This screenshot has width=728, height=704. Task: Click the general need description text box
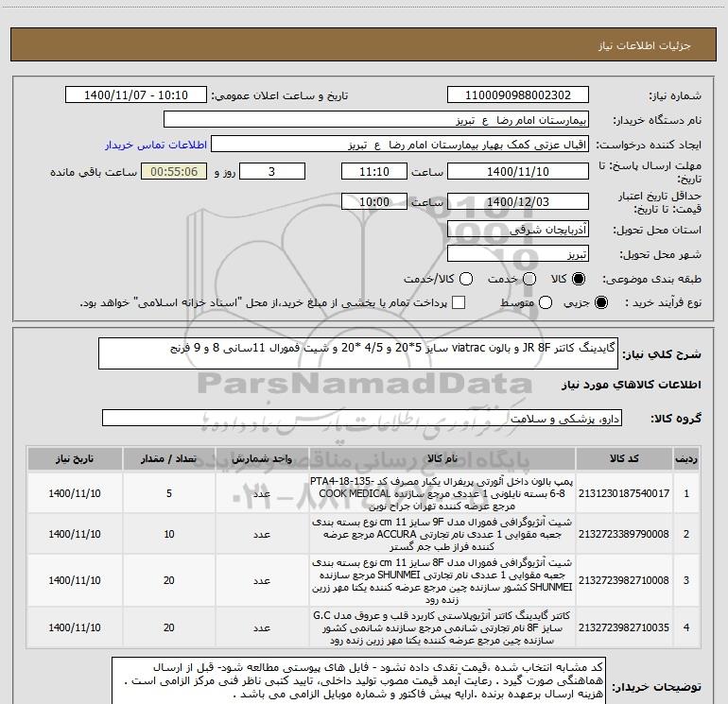[x=358, y=353]
